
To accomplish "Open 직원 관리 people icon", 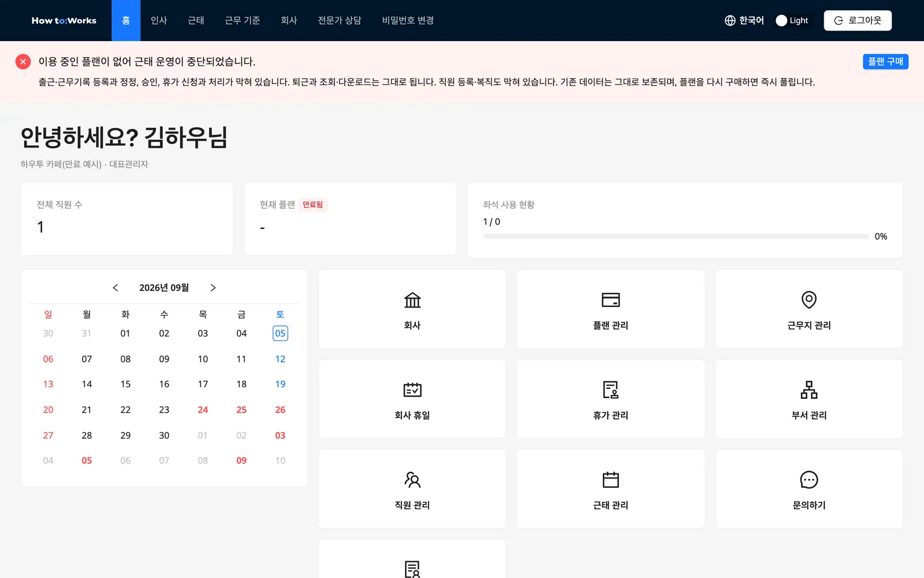I will click(412, 480).
